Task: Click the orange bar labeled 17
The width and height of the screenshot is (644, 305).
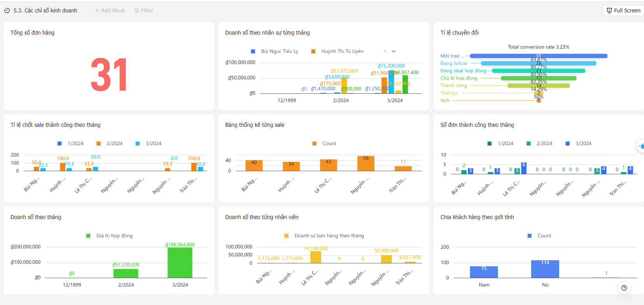Action: click(x=403, y=168)
